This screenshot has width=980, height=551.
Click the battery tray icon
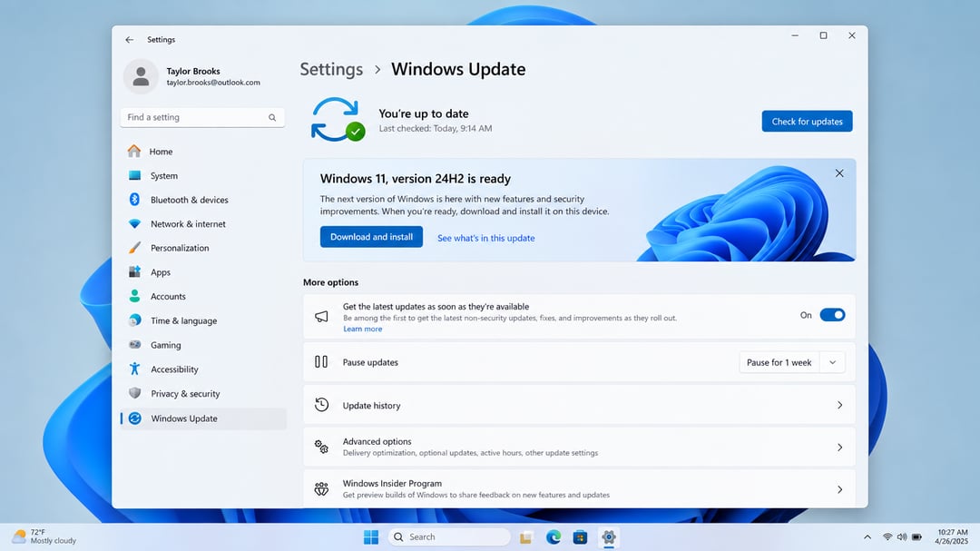click(916, 537)
